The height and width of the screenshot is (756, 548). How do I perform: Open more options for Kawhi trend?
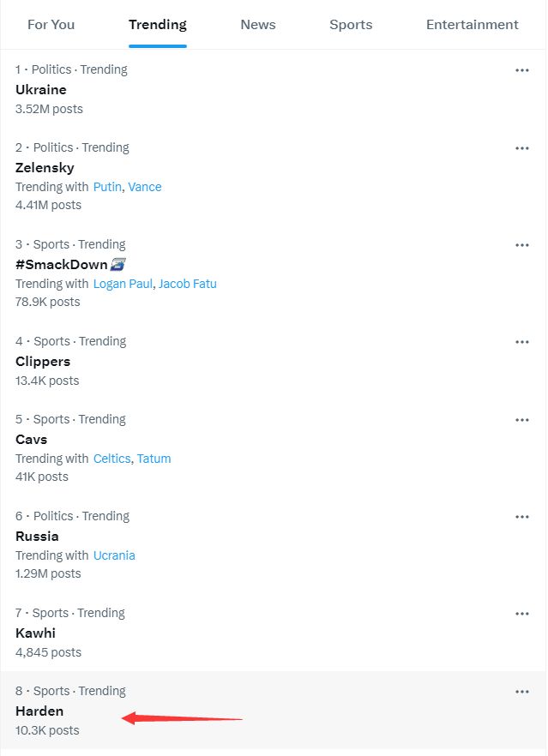click(x=522, y=614)
